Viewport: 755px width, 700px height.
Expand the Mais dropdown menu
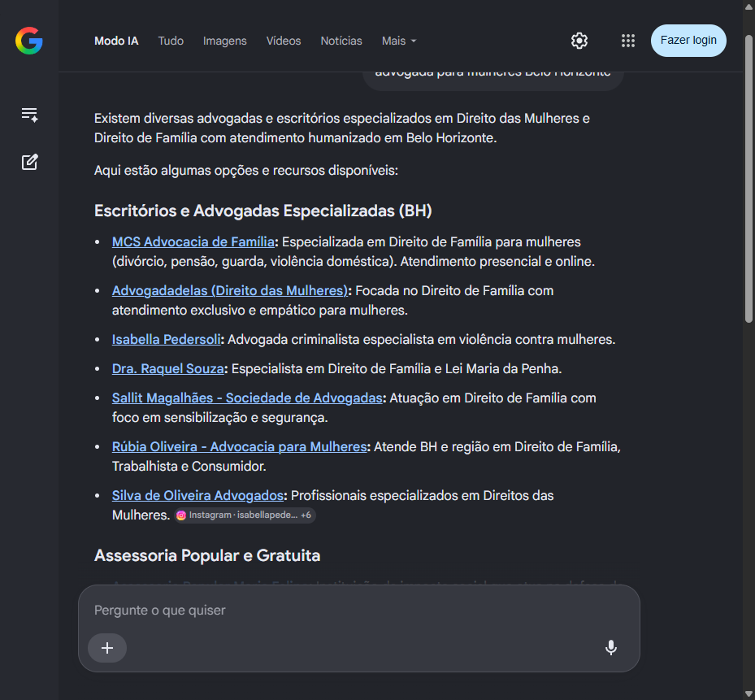coord(399,41)
